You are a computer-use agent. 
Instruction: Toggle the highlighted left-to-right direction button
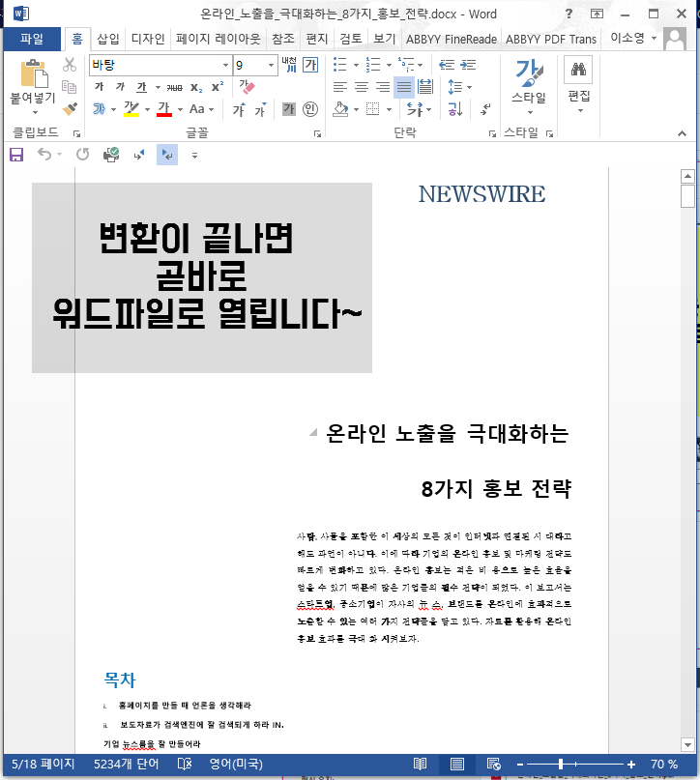(167, 155)
